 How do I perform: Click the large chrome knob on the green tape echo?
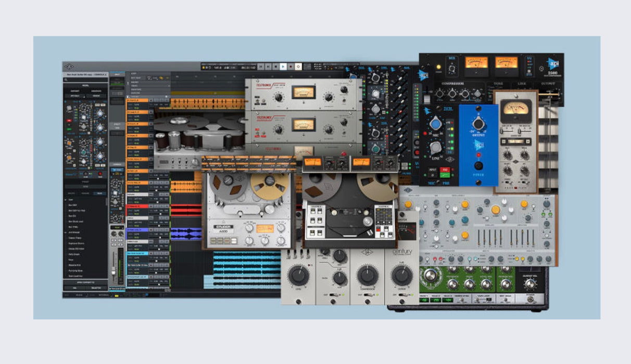(431, 275)
